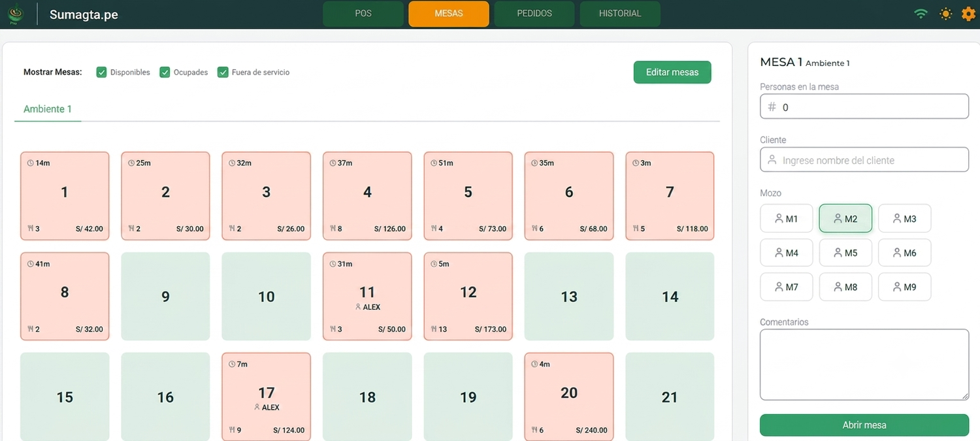This screenshot has width=980, height=441.
Task: Select available table 21
Action: coord(670,397)
